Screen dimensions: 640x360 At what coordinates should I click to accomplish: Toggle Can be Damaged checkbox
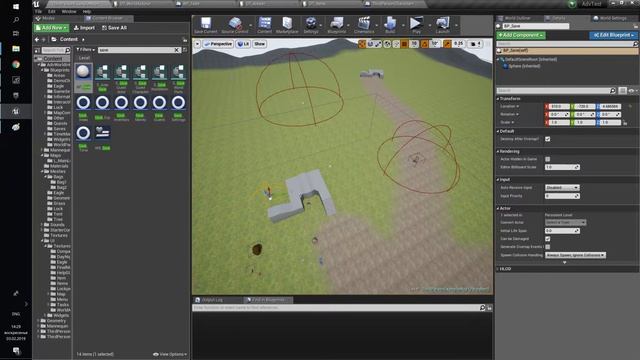(547, 239)
